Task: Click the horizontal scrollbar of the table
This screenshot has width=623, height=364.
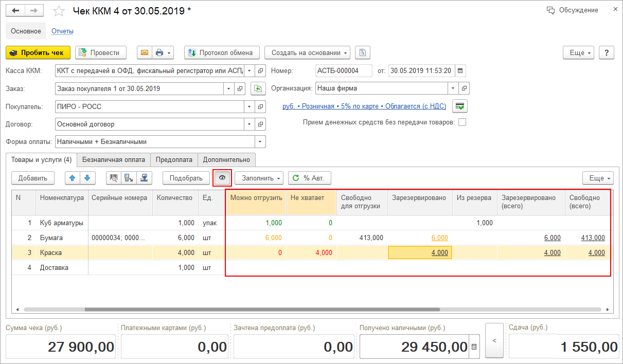Action: click(x=262, y=310)
